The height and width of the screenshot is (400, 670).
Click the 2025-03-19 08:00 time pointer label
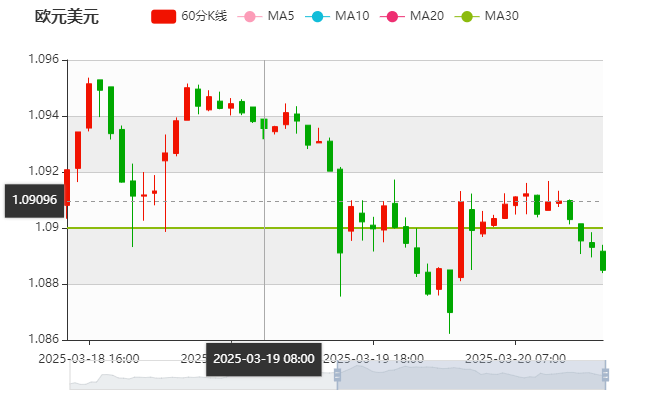tap(264, 358)
